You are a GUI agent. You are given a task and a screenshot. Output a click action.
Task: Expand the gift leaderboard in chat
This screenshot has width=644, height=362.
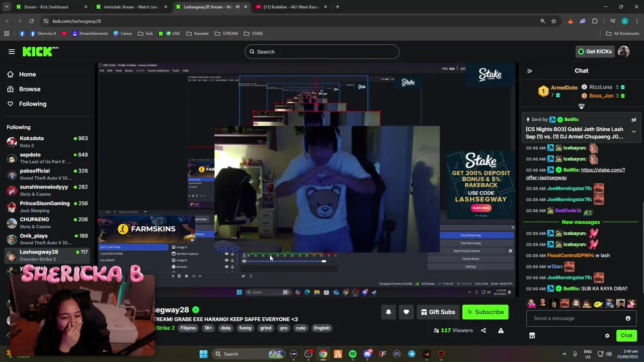[582, 107]
